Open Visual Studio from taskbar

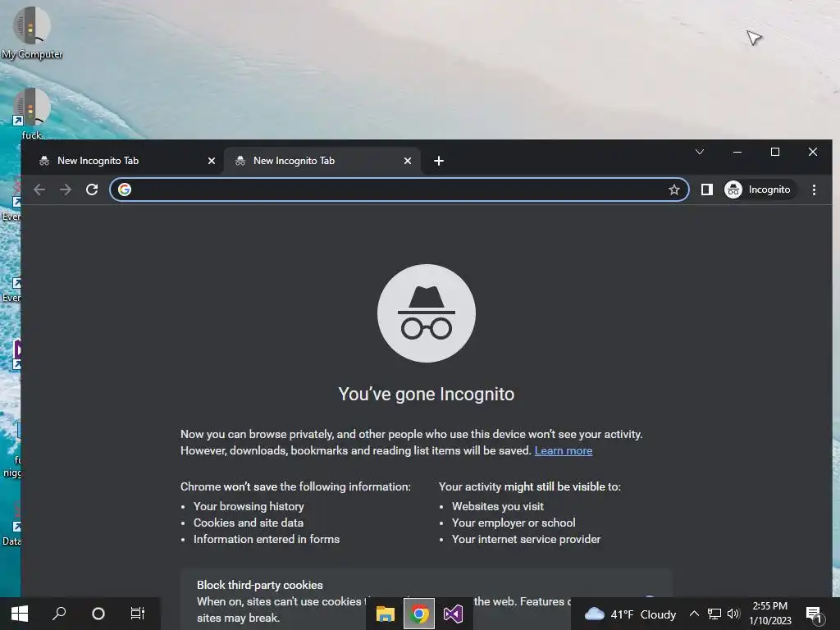click(x=453, y=614)
